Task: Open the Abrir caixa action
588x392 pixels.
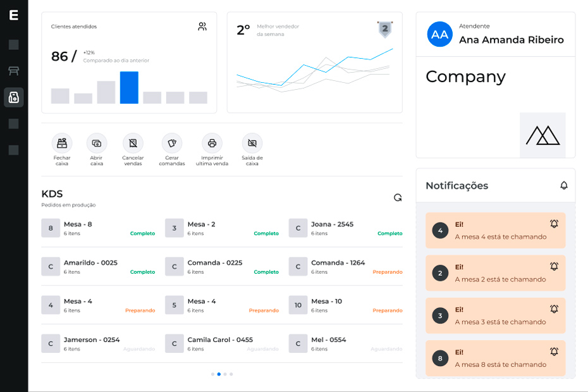Action: coord(97,144)
